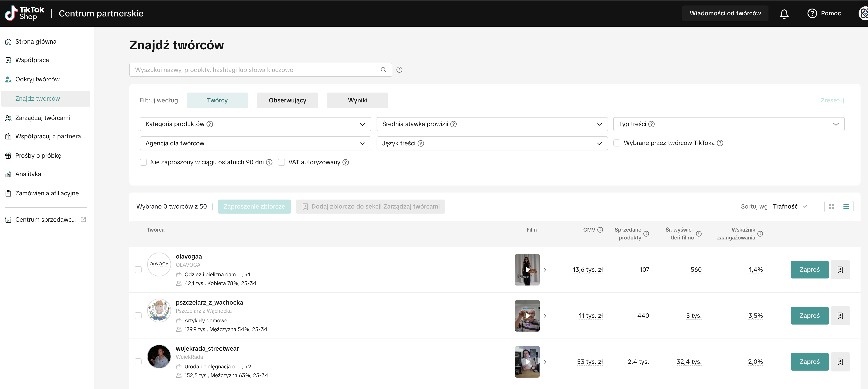
Task: Select checkbox for pszczelarz_z_wachocka row
Action: (x=138, y=316)
